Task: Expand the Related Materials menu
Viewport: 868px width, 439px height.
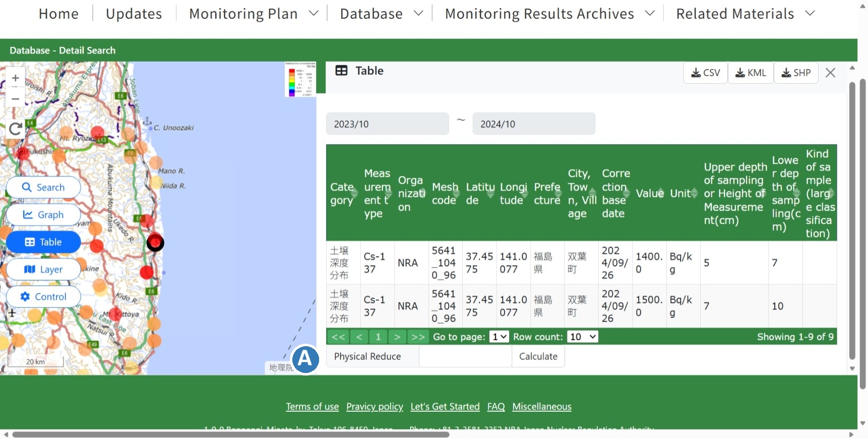Action: (746, 14)
